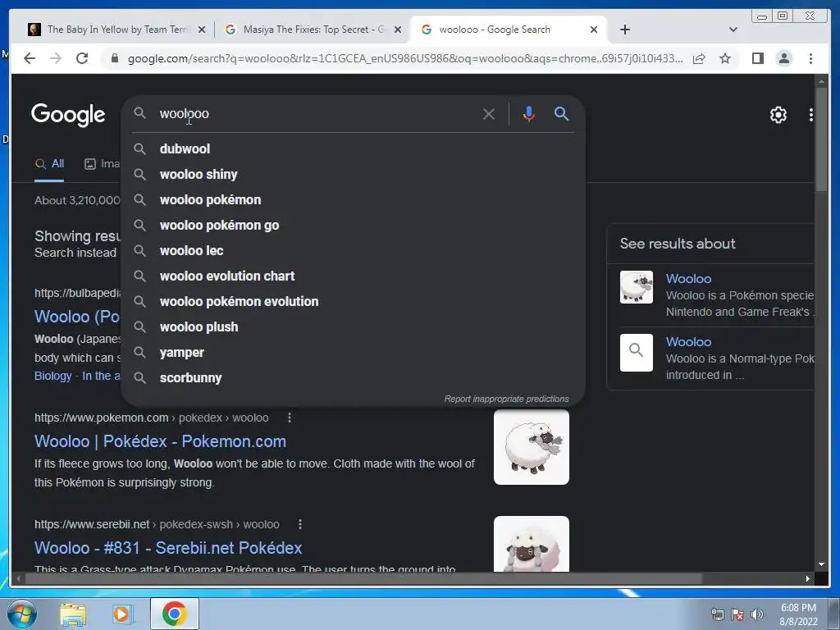Open Wooloo thumbnail beside serebii.net result
This screenshot has width=840, height=630.
click(x=532, y=544)
